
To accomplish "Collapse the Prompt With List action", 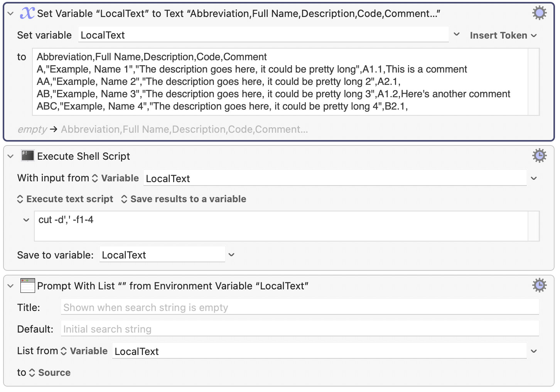I will (11, 286).
